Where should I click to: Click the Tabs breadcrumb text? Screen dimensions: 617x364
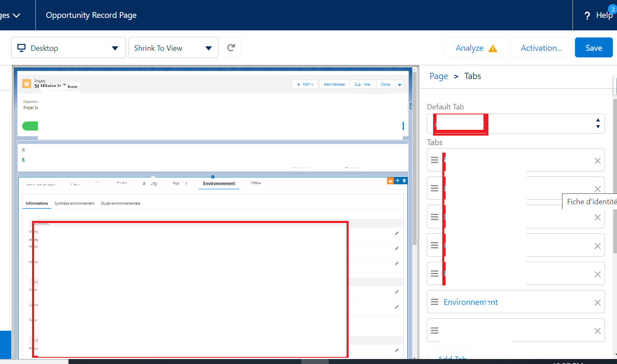[473, 76]
